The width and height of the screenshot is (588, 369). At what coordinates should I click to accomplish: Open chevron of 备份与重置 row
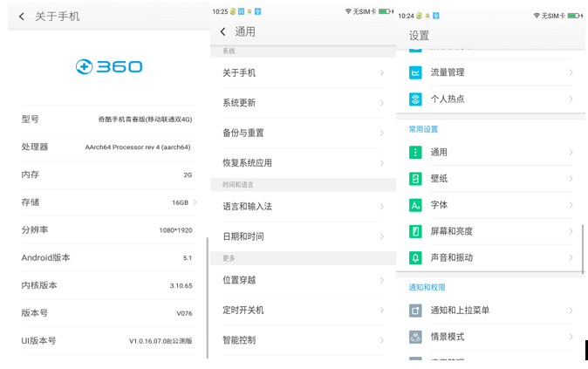pos(382,133)
